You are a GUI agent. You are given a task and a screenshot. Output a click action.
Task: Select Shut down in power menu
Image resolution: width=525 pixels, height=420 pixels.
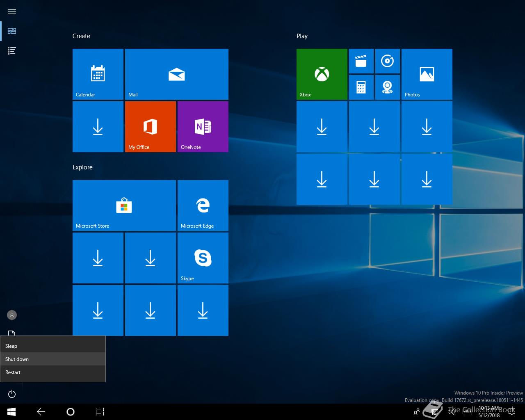pyautogui.click(x=53, y=359)
